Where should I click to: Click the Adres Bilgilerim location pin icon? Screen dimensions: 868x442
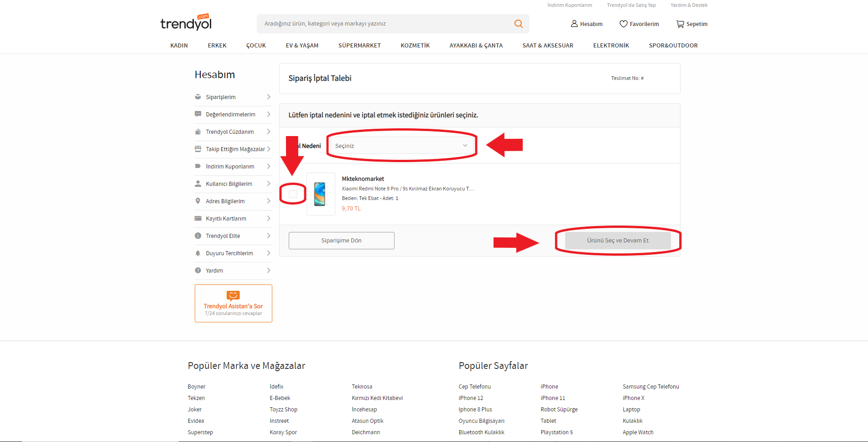pos(198,201)
